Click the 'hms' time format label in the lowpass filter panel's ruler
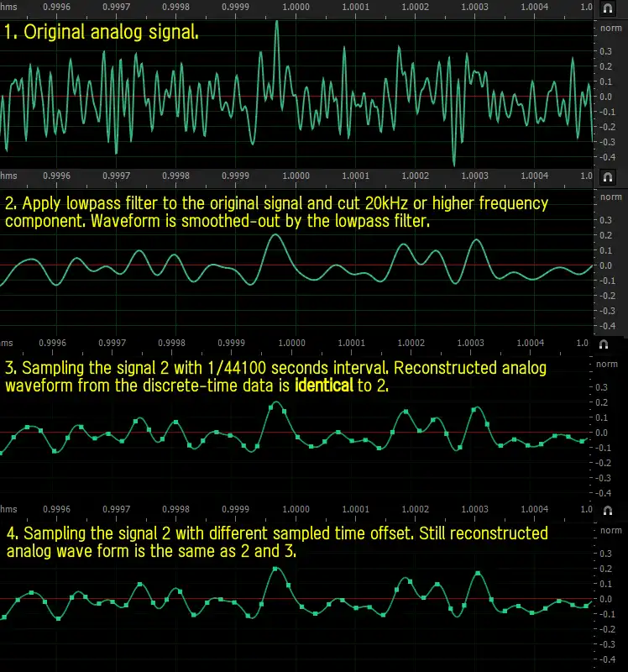628x672 pixels. (8, 176)
